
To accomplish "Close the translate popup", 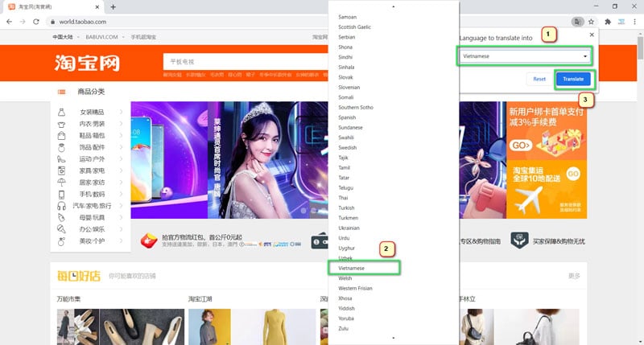I will [x=592, y=35].
